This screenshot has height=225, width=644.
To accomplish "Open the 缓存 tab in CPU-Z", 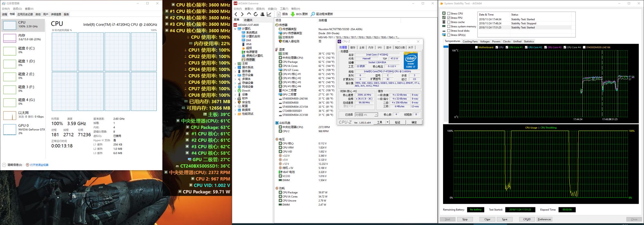I will click(x=353, y=47).
